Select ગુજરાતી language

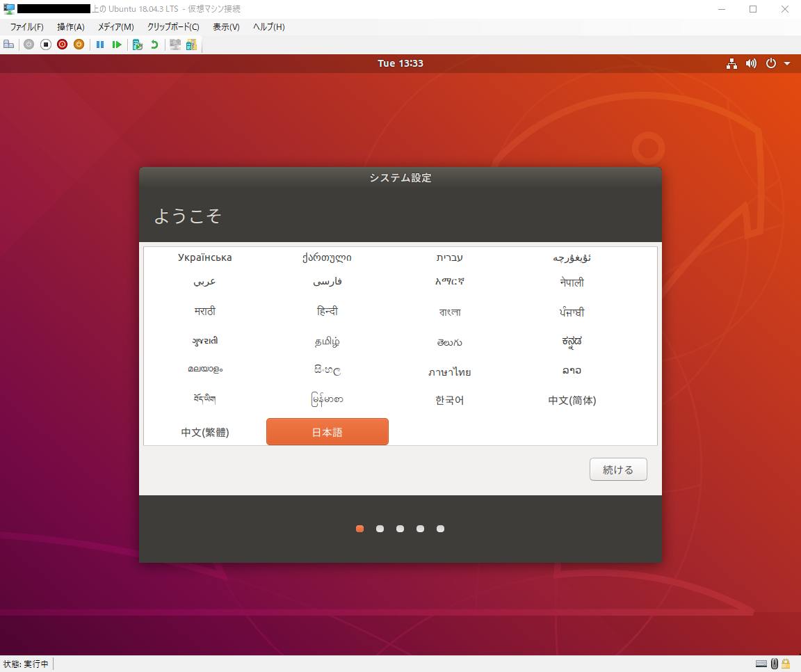[205, 341]
